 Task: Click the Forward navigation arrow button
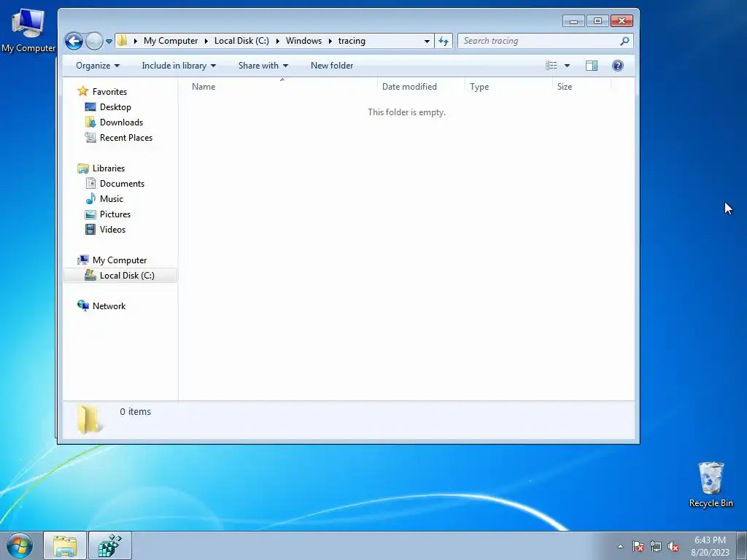pyautogui.click(x=94, y=41)
